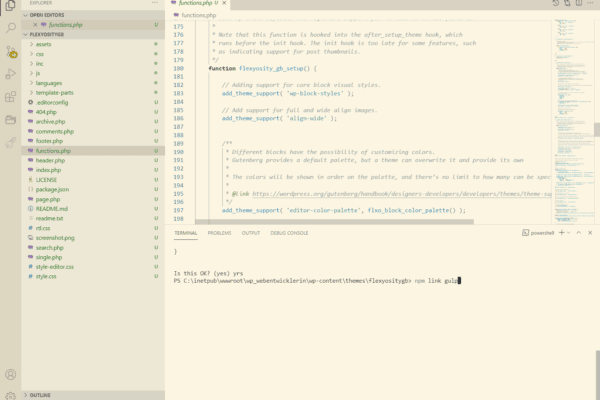Select functions.php in the file tree

tap(93, 151)
